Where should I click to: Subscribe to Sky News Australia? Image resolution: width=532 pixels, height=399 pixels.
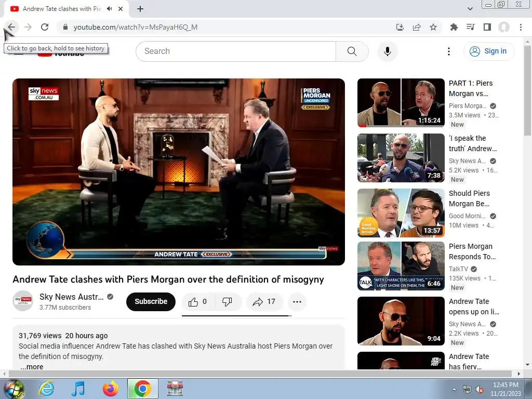coord(151,302)
